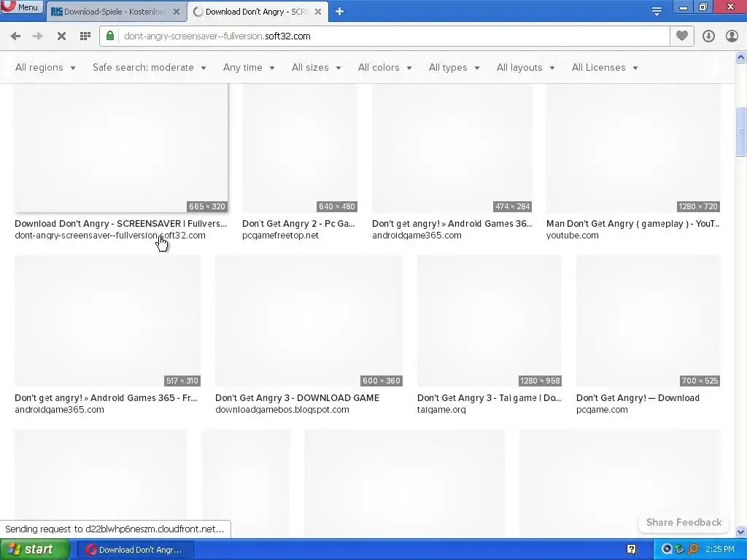Go forward with the forward arrow
Image resolution: width=747 pixels, height=560 pixels.
(x=38, y=36)
